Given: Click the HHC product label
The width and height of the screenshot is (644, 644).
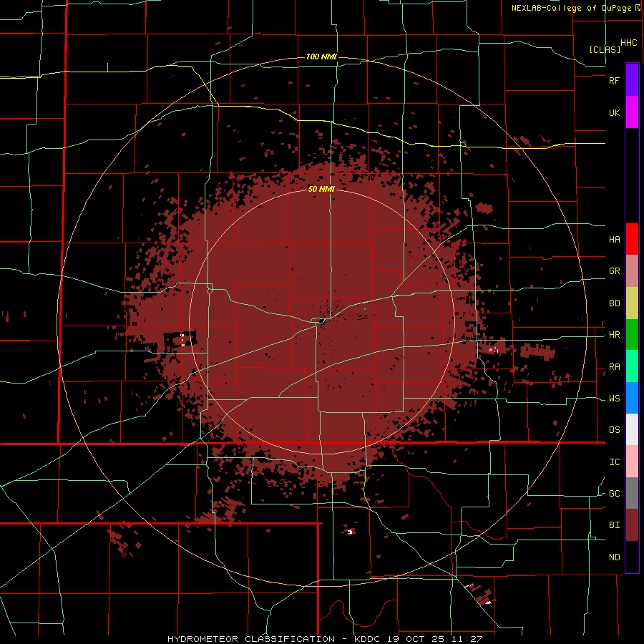Looking at the screenshot, I should [x=629, y=43].
